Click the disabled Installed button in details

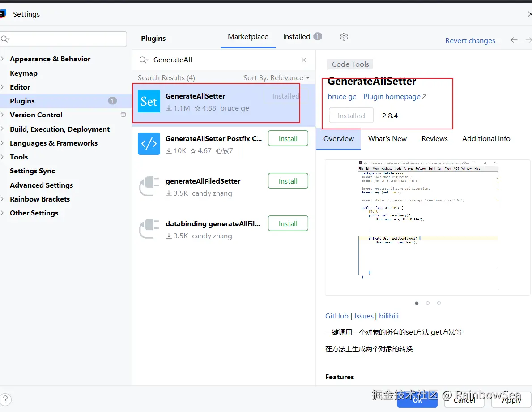click(x=351, y=116)
